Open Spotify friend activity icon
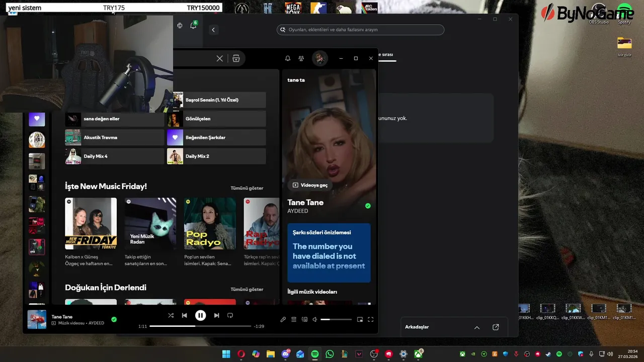 301,58
